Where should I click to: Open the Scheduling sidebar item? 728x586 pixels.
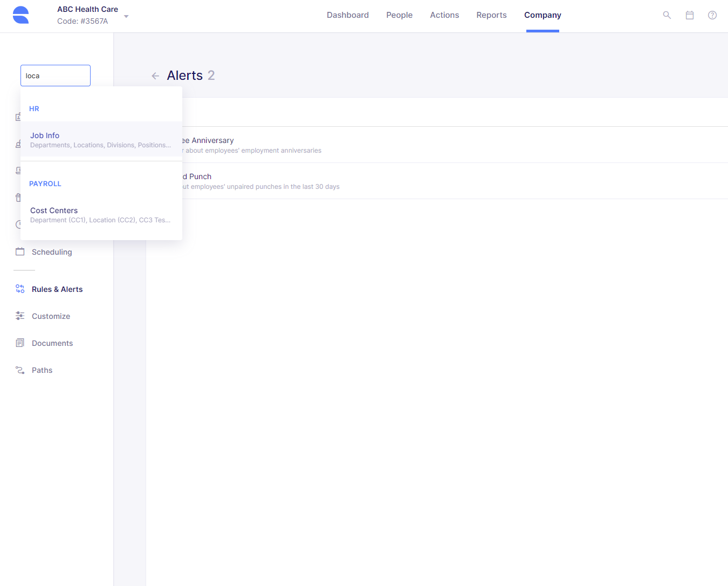52,252
